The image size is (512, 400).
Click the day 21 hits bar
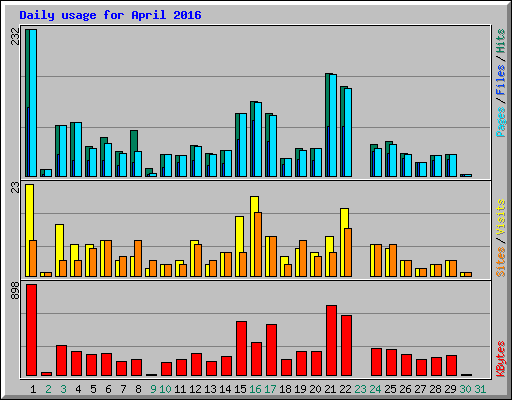tap(327, 125)
